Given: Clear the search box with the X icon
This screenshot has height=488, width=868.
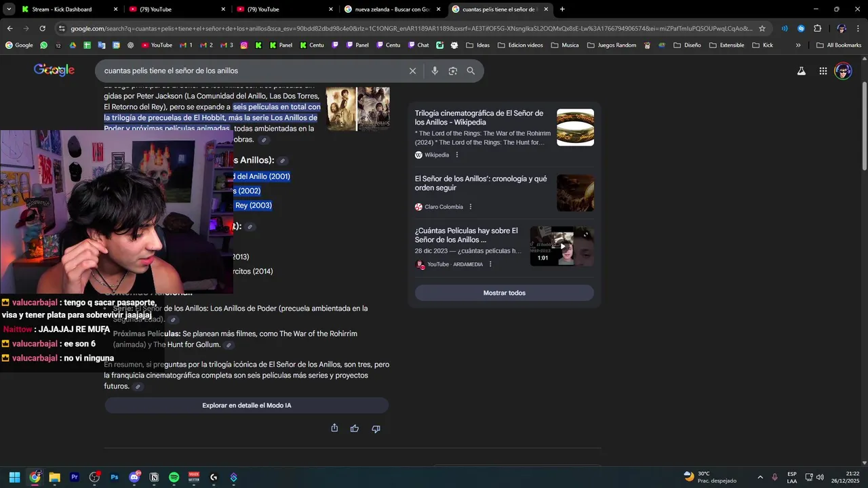Looking at the screenshot, I should (x=412, y=70).
